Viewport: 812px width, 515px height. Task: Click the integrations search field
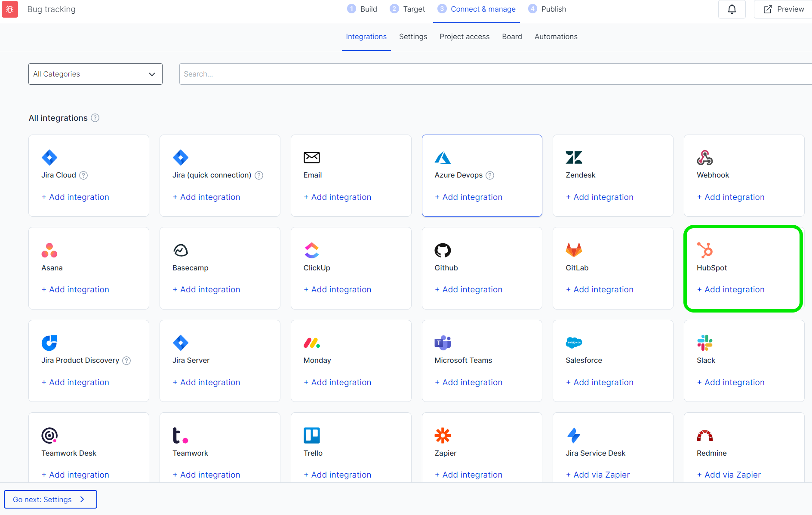point(495,74)
